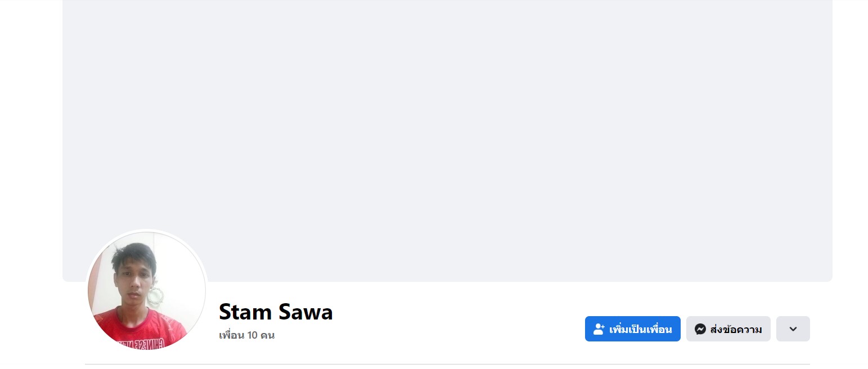Screen dimensions: 868x369
Task: Open Stam Sawa's circular profile picture
Action: [x=146, y=290]
